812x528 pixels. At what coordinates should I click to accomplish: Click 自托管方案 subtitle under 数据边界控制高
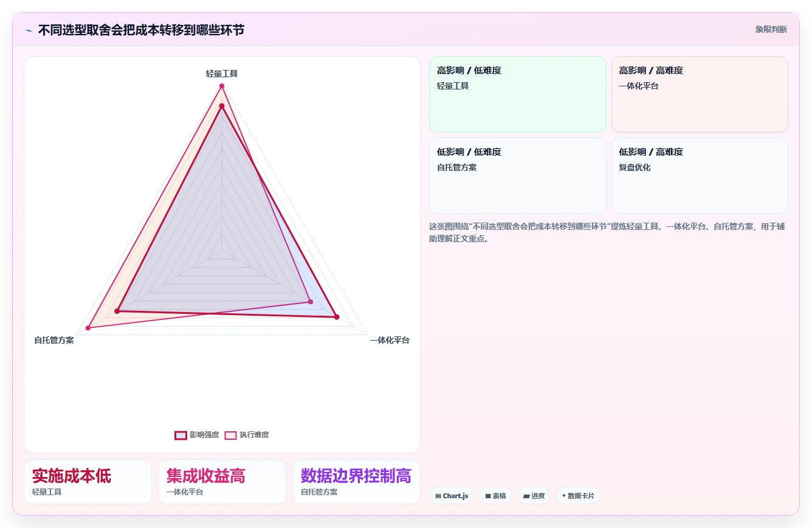click(x=319, y=492)
